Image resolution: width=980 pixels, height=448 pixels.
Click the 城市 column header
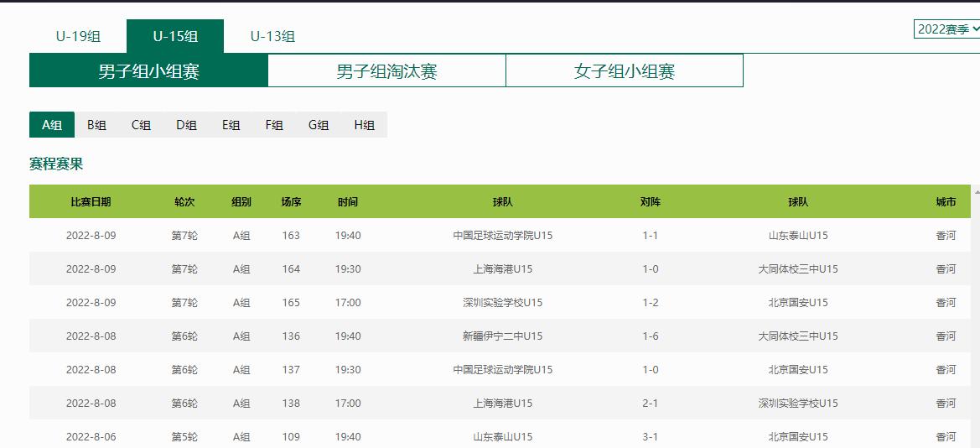pyautogui.click(x=946, y=202)
